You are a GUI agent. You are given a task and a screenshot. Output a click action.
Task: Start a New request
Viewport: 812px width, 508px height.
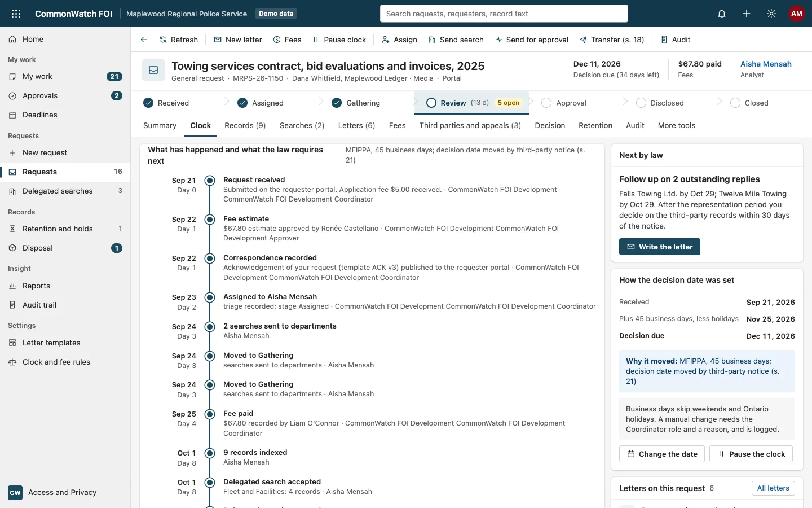click(x=65, y=152)
